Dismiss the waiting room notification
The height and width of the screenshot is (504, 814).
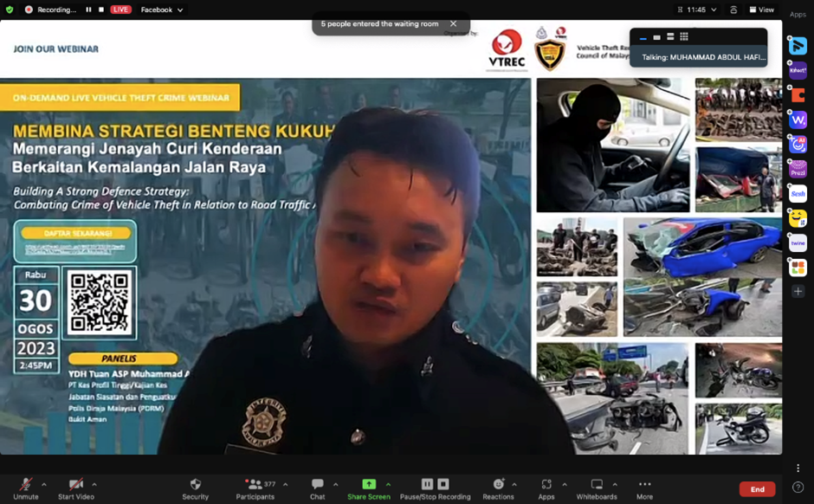(x=453, y=24)
